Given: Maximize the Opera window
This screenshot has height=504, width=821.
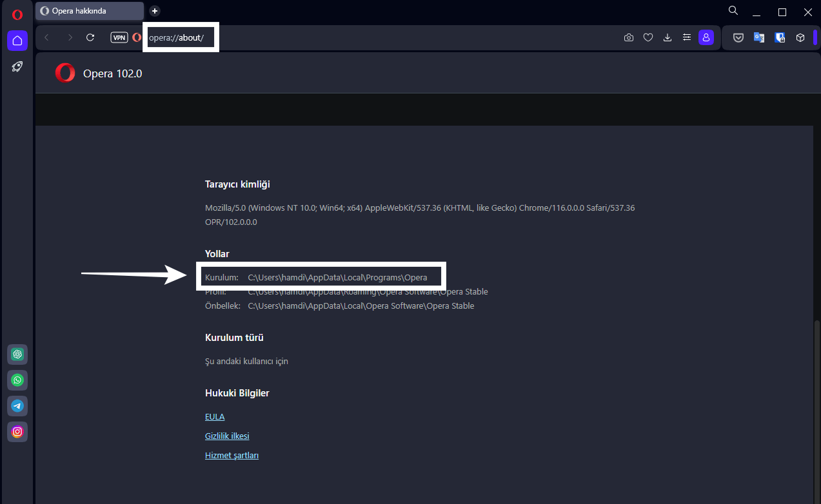Looking at the screenshot, I should coord(782,12).
